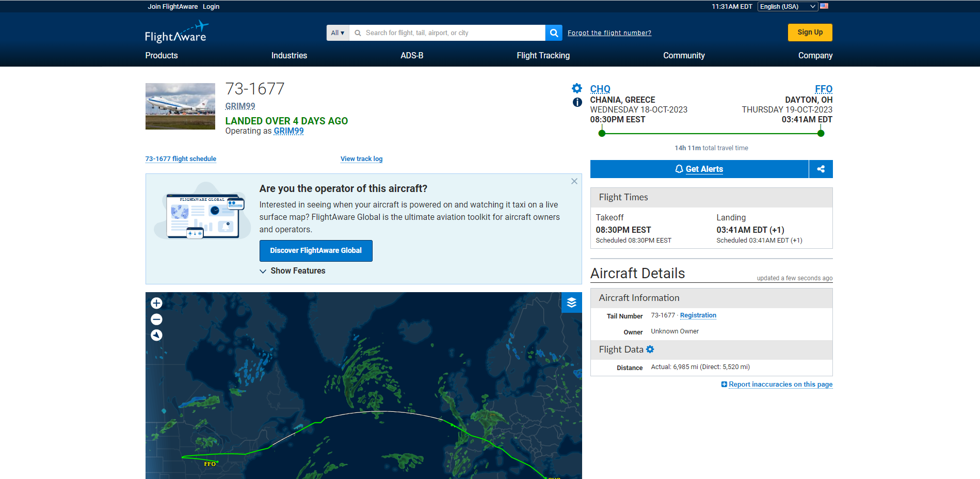Screen dimensions: 980x479
Task: Open the aircraft photo thumbnail
Action: pyautogui.click(x=180, y=106)
